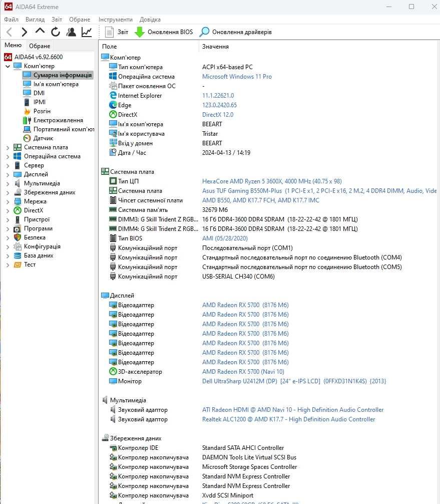Viewport: 440px width, 504px height.
Task: Go forward with the right arrow toolbar icon
Action: point(24,32)
